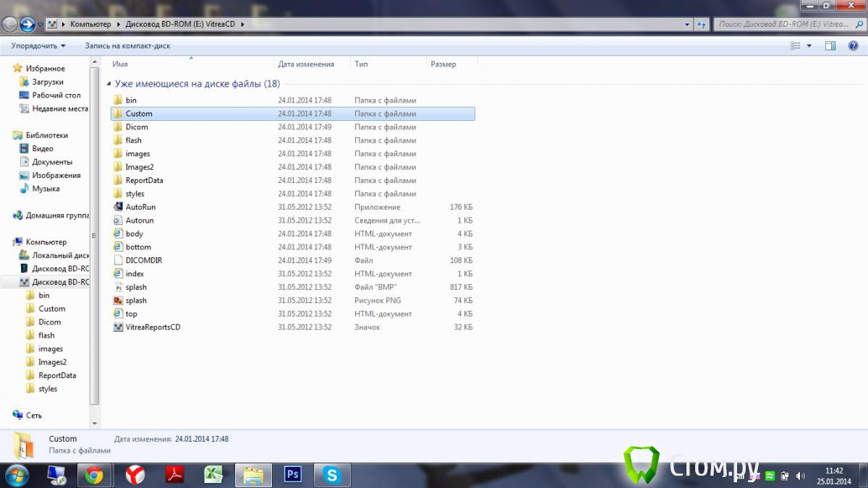Click the Back navigation arrow button

[10, 24]
